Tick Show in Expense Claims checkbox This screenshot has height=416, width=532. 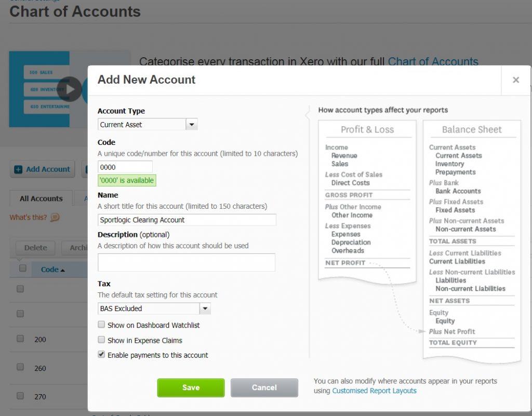coord(101,339)
